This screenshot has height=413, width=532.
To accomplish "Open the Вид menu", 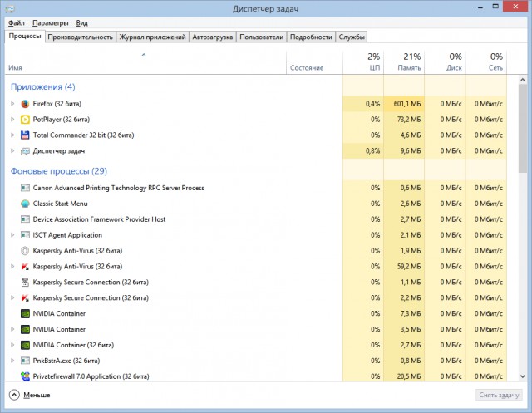I will [81, 23].
